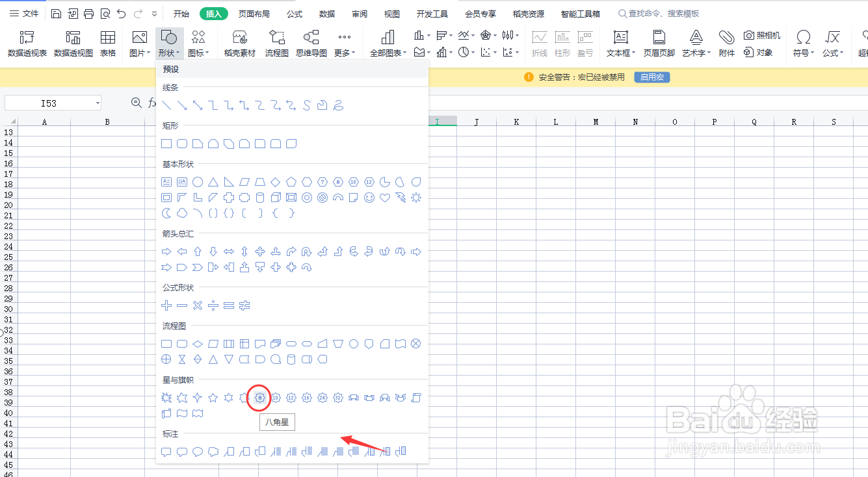
Task: Choose the vertical scroll banner shape
Action: (x=416, y=398)
